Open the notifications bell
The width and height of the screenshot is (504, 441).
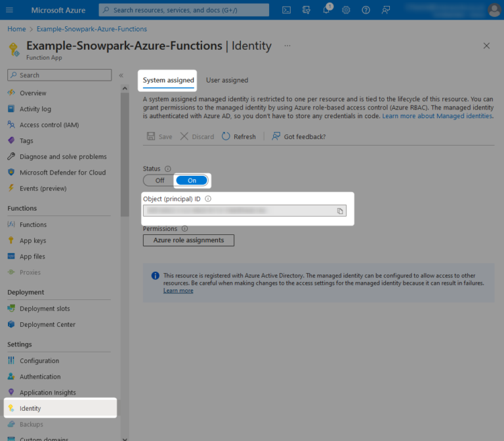pyautogui.click(x=327, y=10)
